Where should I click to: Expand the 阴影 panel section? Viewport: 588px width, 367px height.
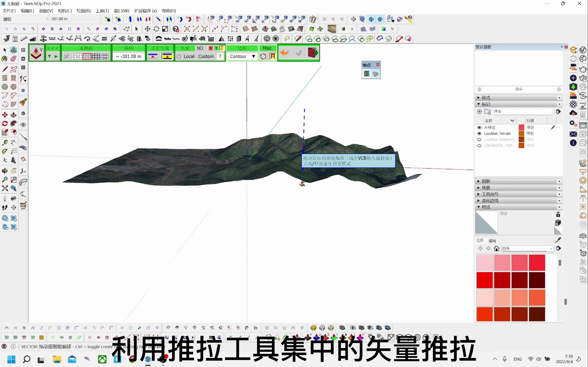479,181
